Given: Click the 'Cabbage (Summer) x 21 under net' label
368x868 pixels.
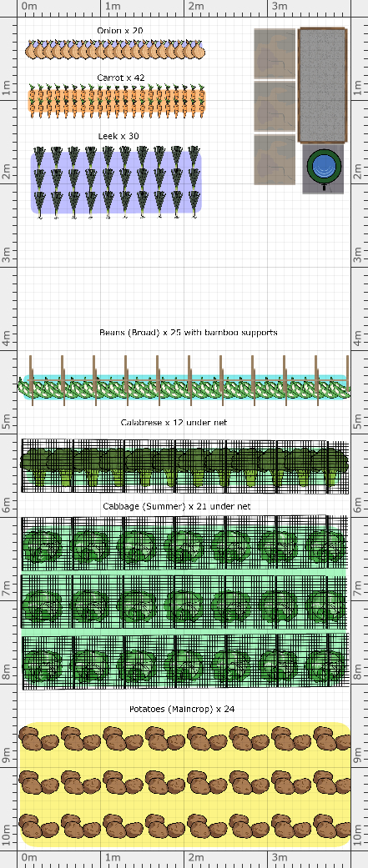Looking at the screenshot, I should click(x=177, y=506).
